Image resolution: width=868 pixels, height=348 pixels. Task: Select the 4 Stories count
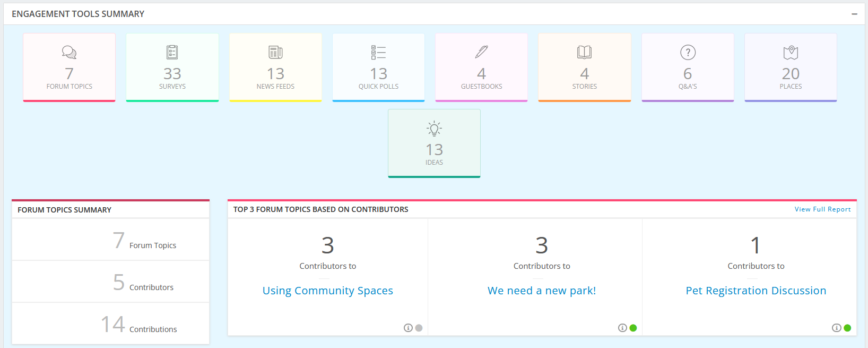pyautogui.click(x=584, y=73)
